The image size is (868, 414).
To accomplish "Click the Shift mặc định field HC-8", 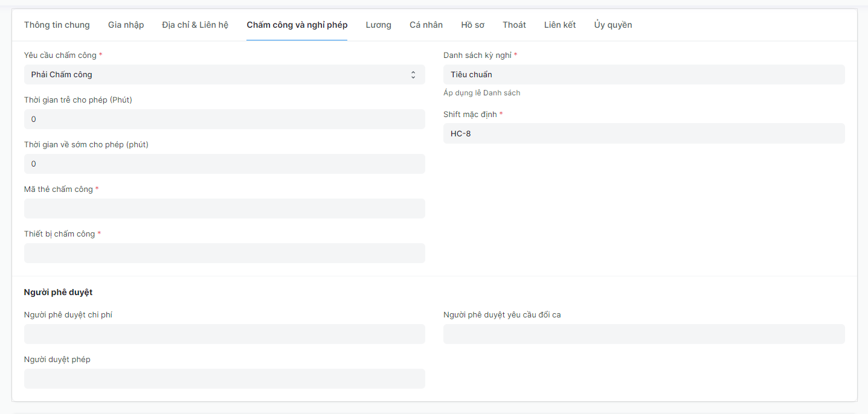I will coord(643,134).
